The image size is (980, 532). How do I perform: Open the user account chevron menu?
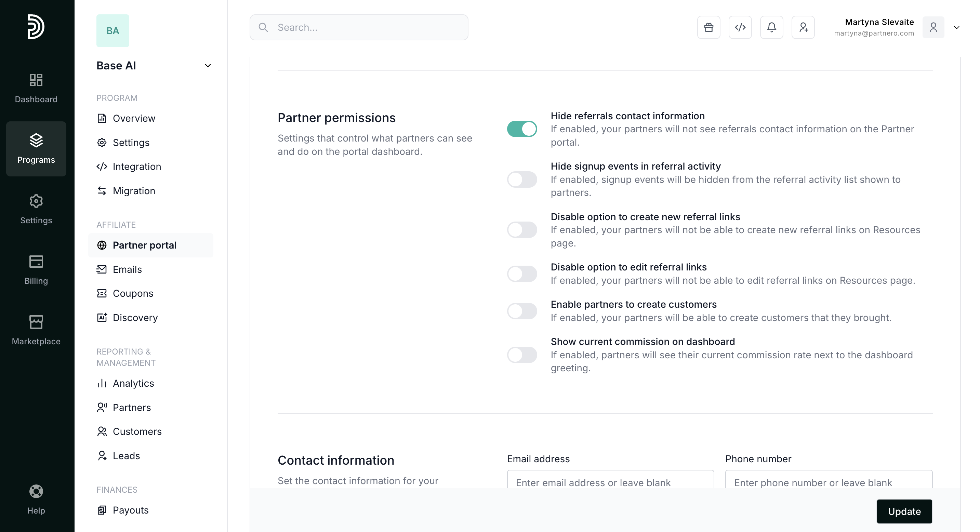click(956, 27)
